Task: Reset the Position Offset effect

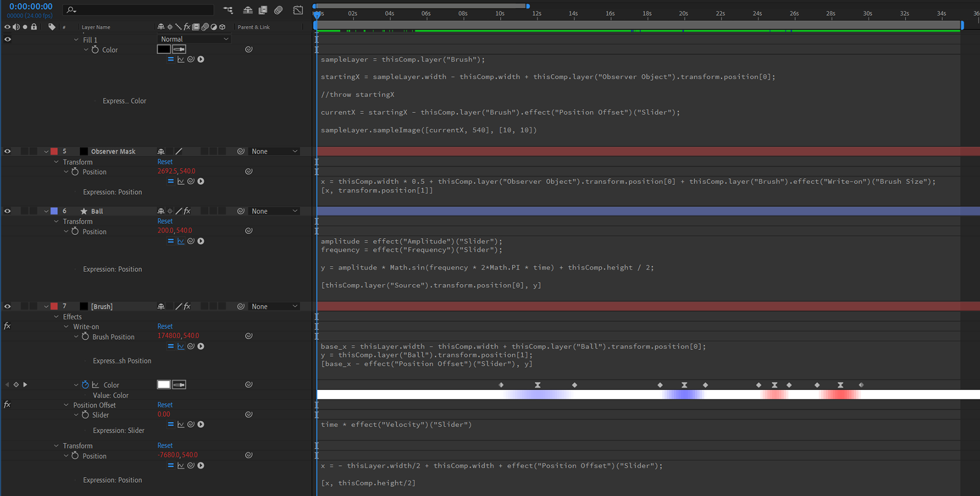Action: pyautogui.click(x=165, y=405)
